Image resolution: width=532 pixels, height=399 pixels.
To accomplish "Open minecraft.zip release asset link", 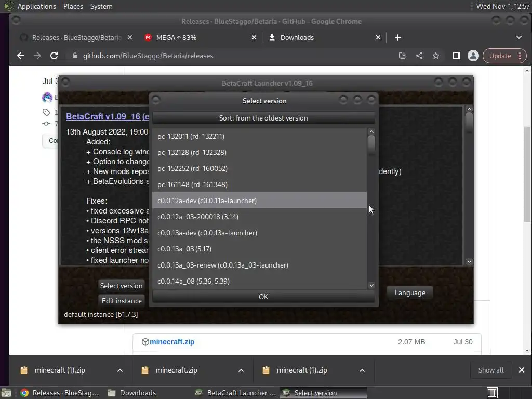I will [x=172, y=342].
